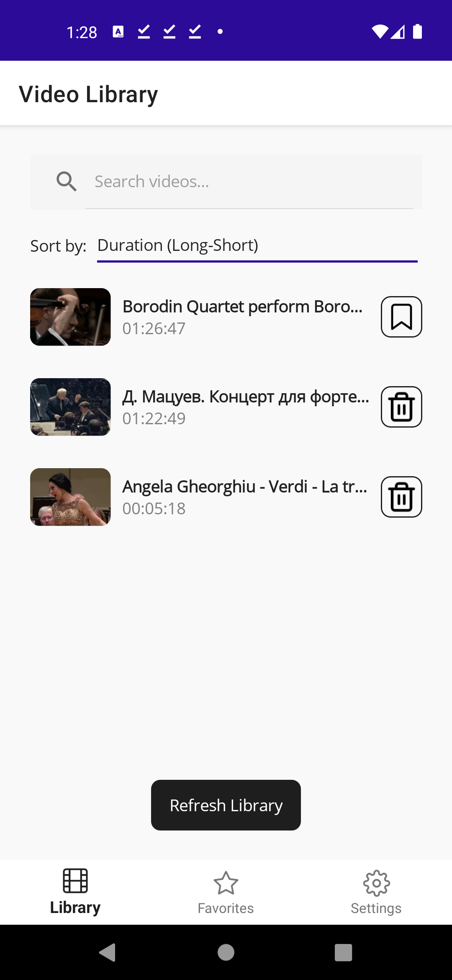Open the Borodin Quartet video thumbnail
Image resolution: width=452 pixels, height=980 pixels.
point(70,317)
